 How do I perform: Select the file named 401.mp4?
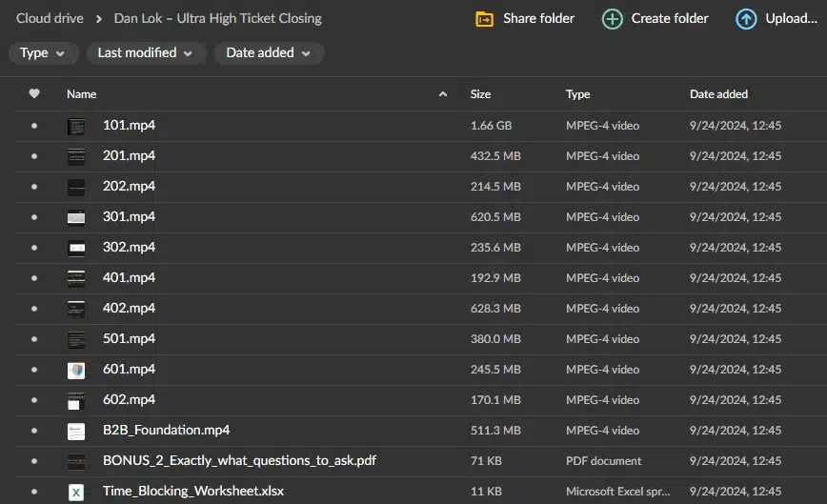click(130, 278)
